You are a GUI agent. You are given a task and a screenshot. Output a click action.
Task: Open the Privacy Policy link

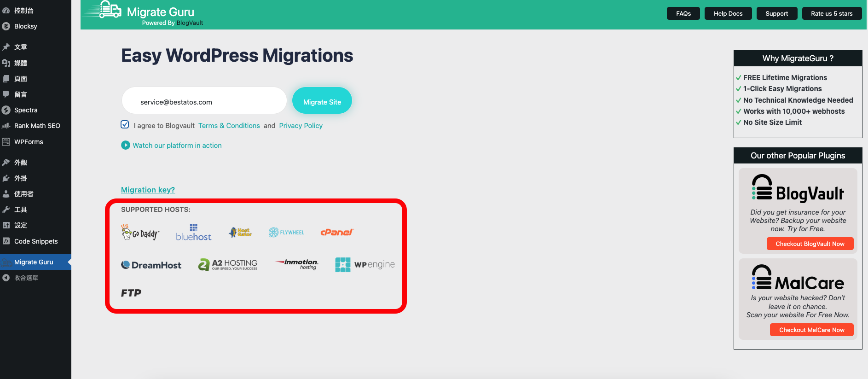pyautogui.click(x=301, y=126)
